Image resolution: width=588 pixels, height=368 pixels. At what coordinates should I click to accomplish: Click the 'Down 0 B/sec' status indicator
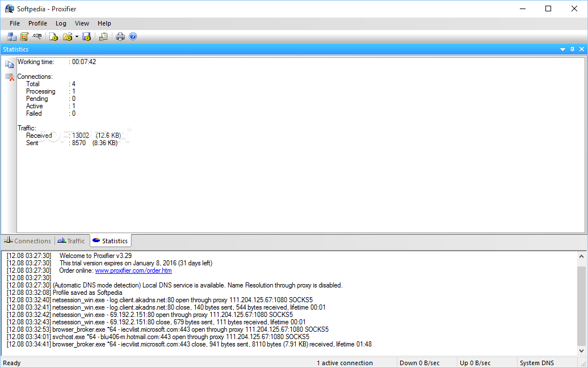coord(419,363)
